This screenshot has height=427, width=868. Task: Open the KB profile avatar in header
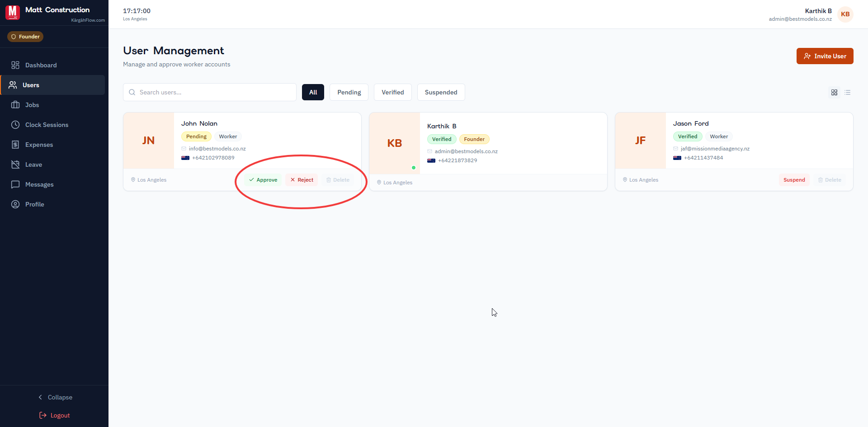[x=845, y=14]
